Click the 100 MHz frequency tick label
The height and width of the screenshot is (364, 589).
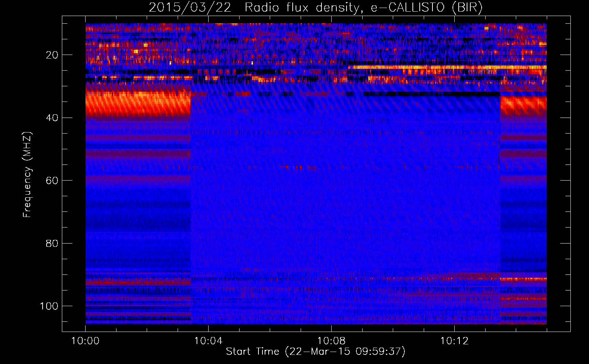49,306
